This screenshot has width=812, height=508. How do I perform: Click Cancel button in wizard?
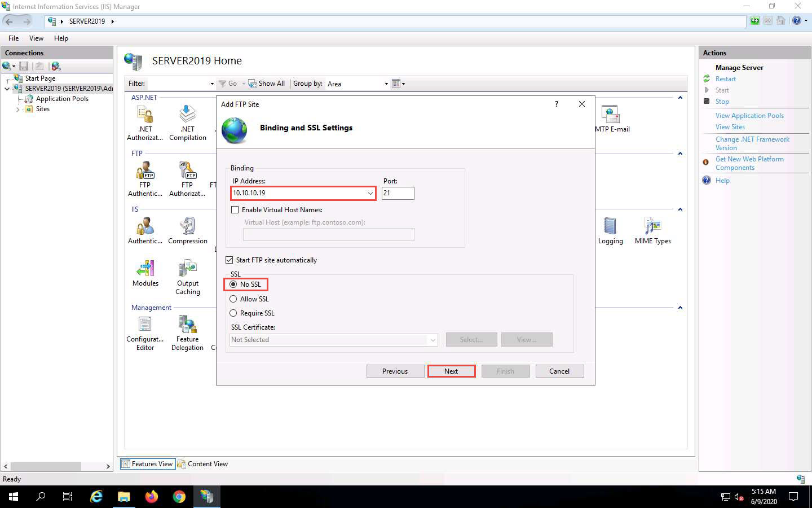559,371
